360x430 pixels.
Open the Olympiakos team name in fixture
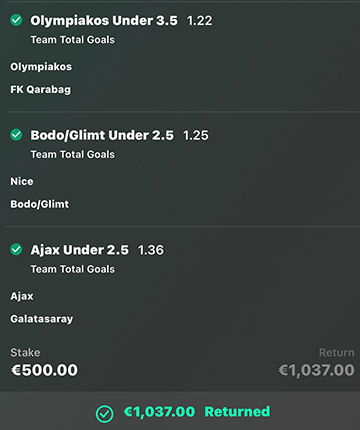pyautogui.click(x=41, y=67)
